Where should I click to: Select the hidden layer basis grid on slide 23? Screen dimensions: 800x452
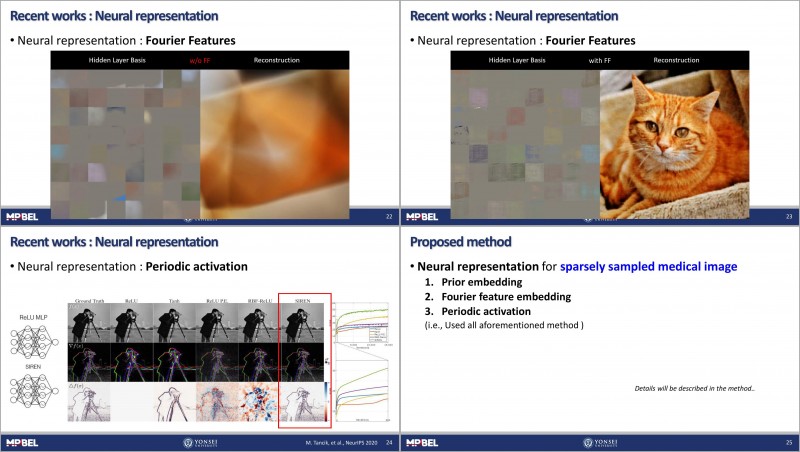(525, 144)
